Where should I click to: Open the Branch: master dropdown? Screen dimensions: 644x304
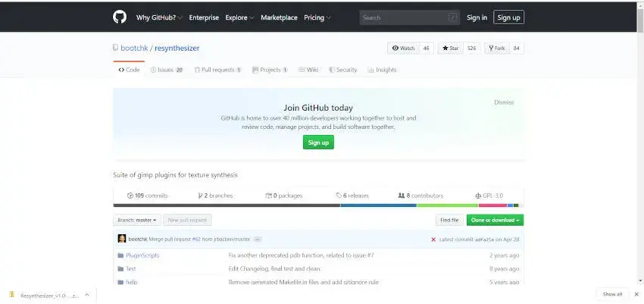tap(137, 220)
